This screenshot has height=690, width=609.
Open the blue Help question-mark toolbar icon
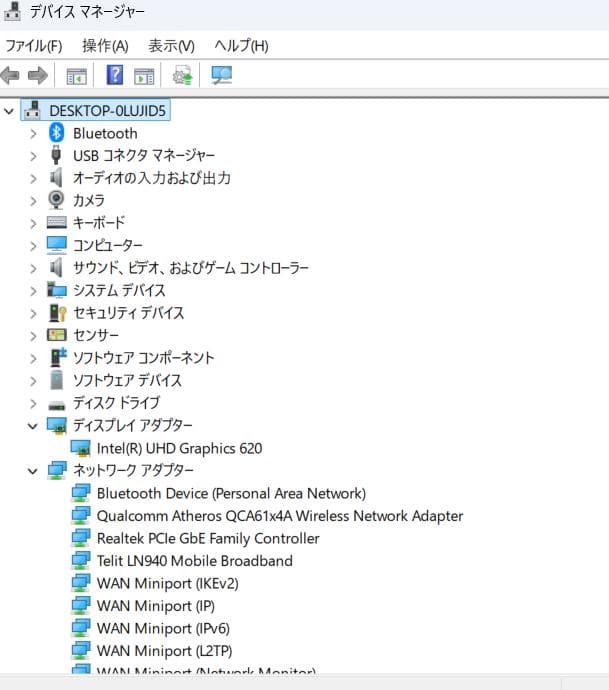[115, 75]
